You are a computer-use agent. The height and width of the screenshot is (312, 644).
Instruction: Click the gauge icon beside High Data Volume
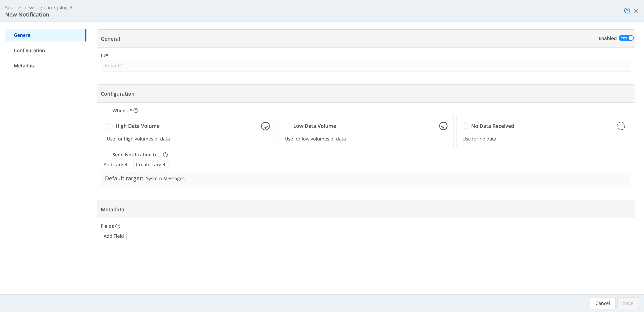[266, 126]
